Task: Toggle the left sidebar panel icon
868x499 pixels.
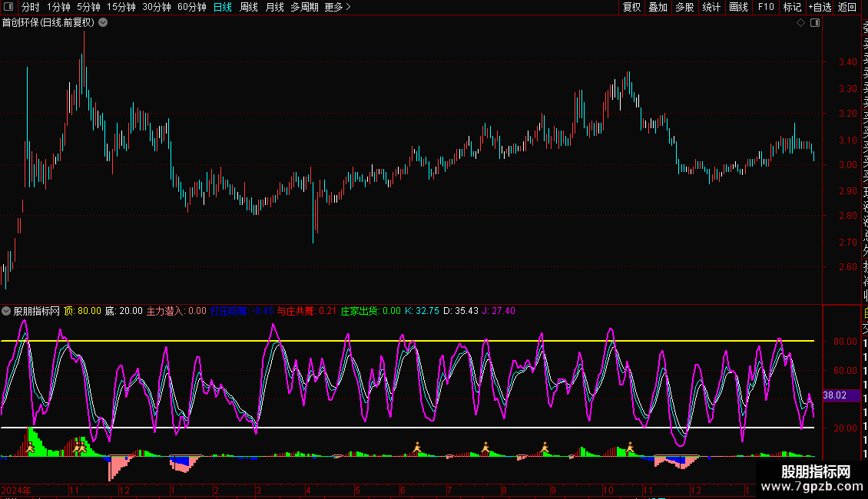Action: [x=8, y=7]
